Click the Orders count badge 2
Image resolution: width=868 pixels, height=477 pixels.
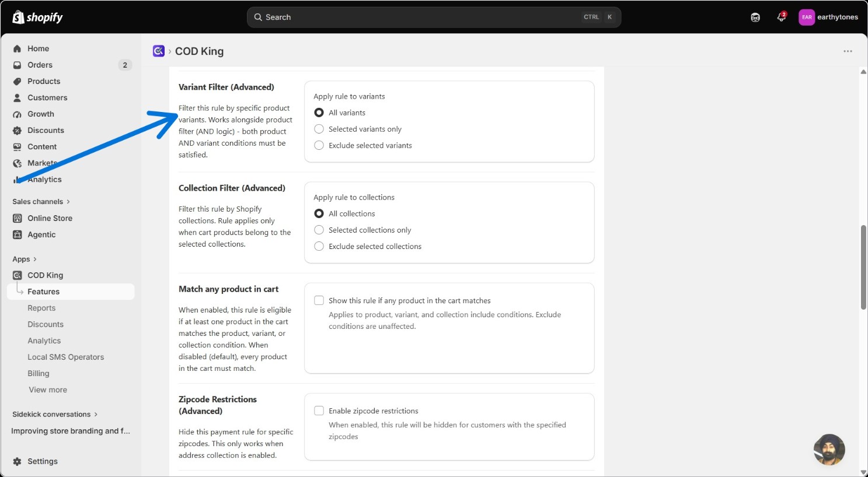pyautogui.click(x=125, y=65)
